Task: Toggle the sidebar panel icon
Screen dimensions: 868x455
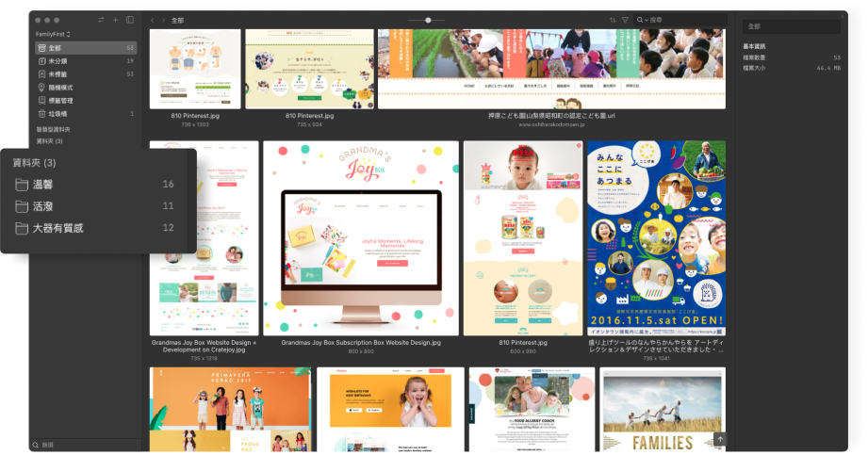Action: point(130,20)
